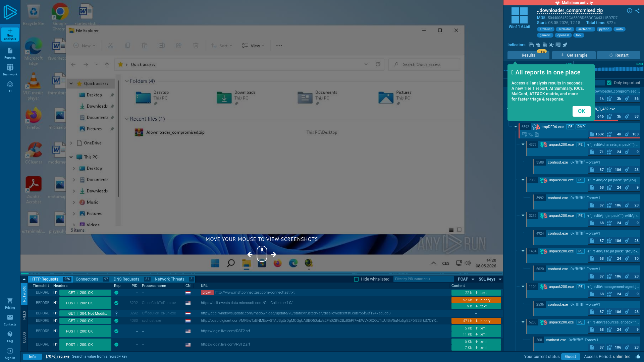Click the Jdownloader_compromised.zip task title
Viewport: 644px width, 362px height.
[x=570, y=11]
